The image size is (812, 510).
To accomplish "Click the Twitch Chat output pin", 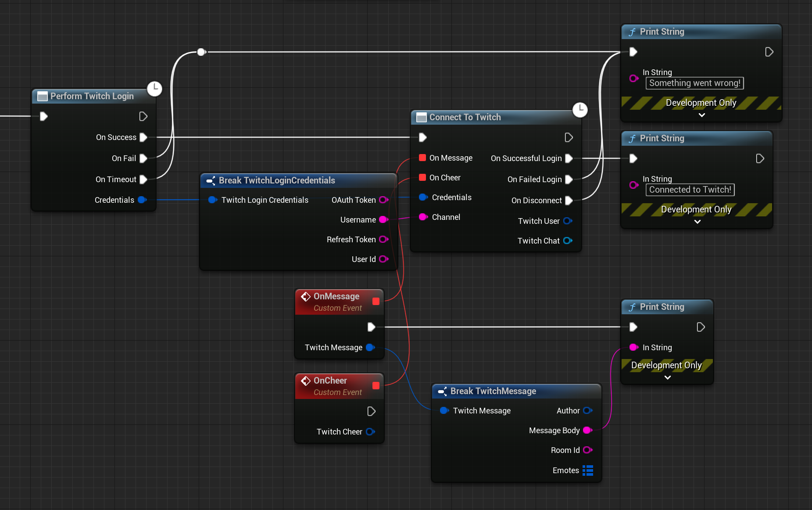I will [x=568, y=241].
